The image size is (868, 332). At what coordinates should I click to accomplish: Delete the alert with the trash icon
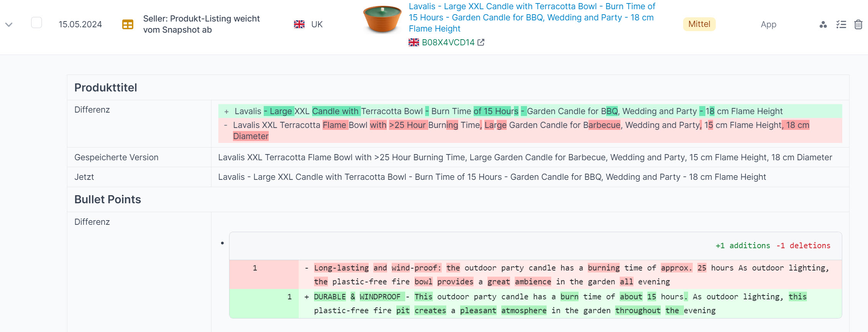tap(858, 25)
